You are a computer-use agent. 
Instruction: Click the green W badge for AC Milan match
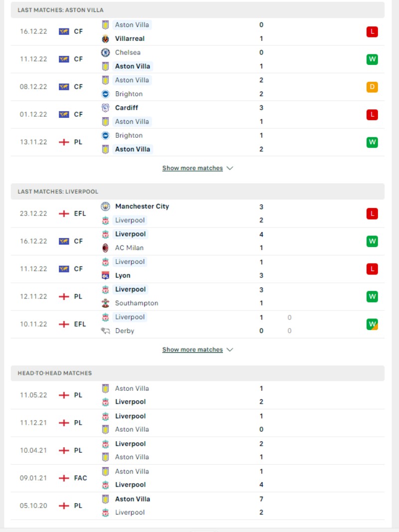372,242
